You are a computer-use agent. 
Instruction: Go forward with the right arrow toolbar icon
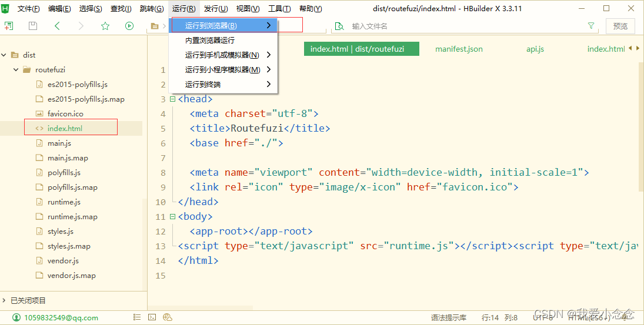coord(81,26)
